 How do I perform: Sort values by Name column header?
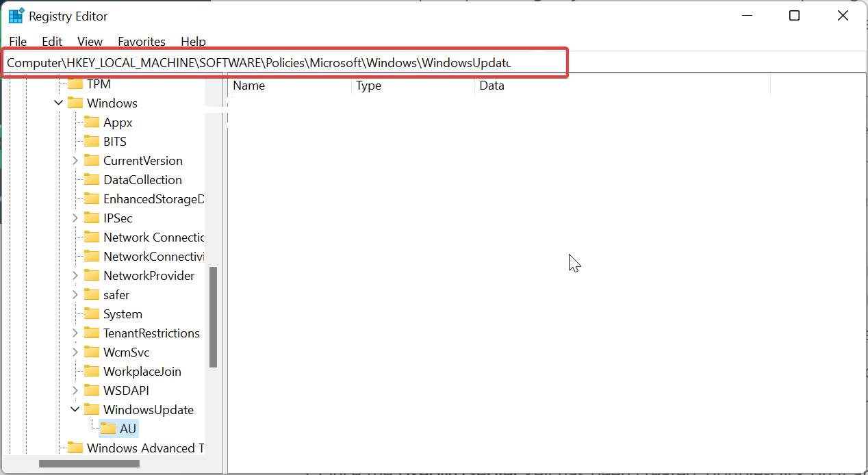coord(290,86)
